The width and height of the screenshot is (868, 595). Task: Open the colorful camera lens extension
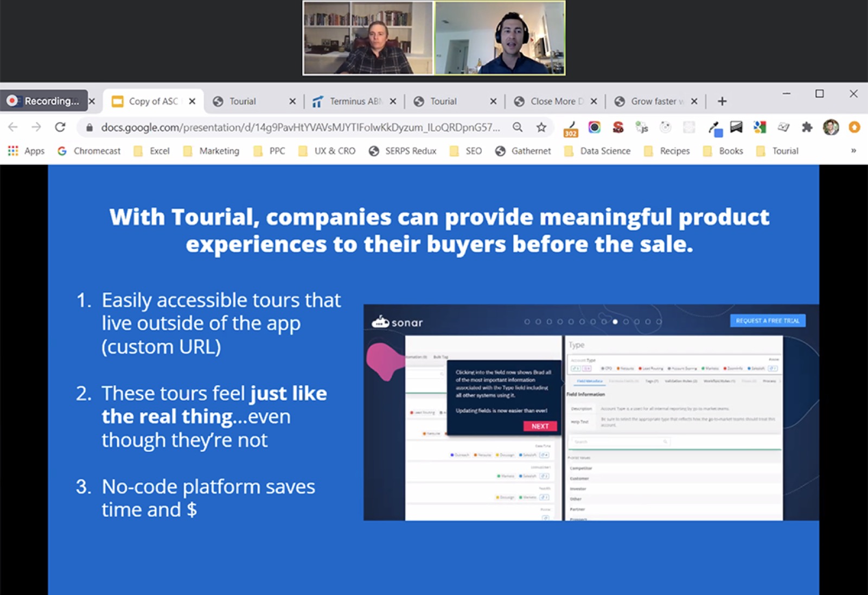coord(595,127)
